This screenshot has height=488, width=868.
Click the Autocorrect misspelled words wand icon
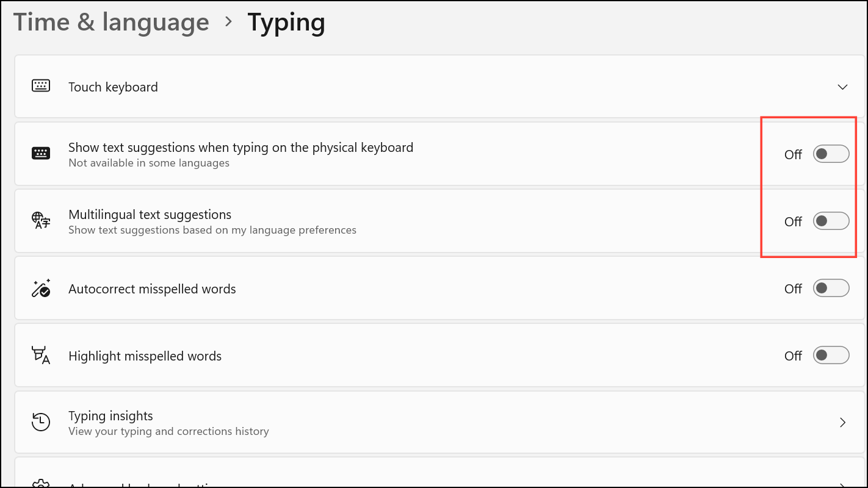click(x=41, y=289)
